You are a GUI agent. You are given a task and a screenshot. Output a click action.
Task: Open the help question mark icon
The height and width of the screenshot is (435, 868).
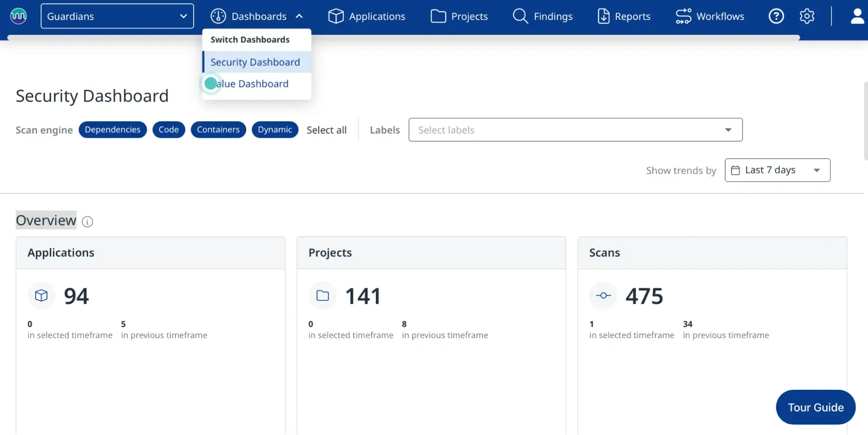(x=776, y=16)
